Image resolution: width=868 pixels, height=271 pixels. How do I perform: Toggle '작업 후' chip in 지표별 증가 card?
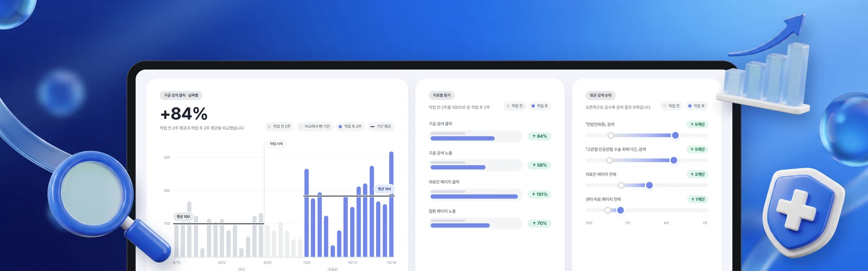540,106
